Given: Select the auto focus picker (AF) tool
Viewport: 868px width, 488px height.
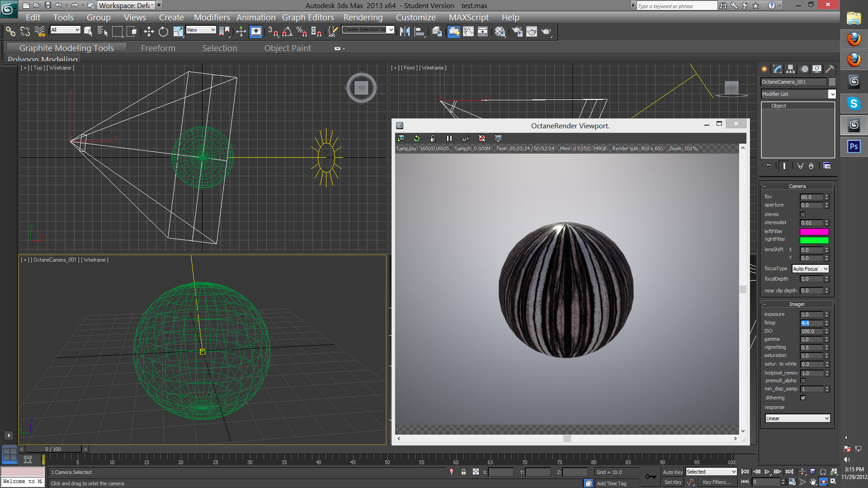Looking at the screenshot, I should click(465, 139).
